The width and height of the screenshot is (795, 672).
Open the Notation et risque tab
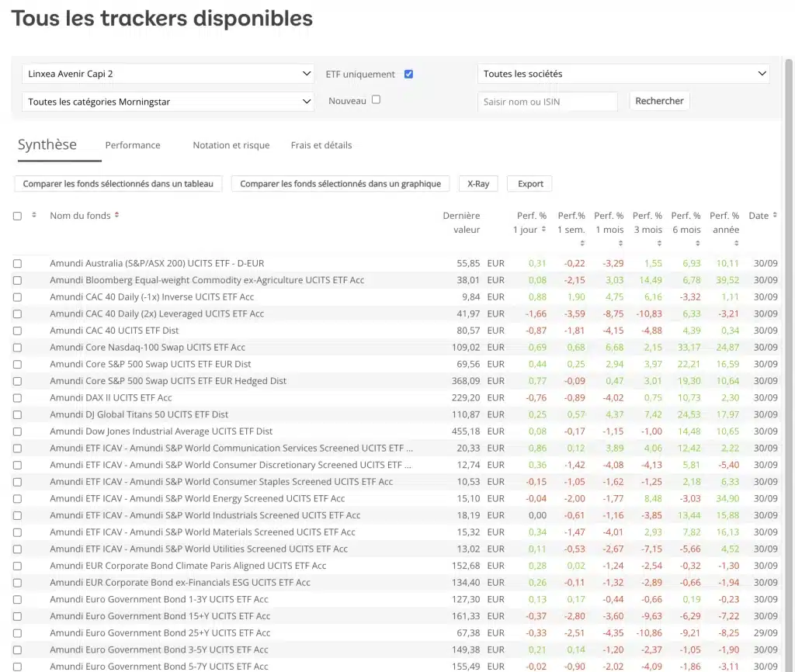coord(231,145)
